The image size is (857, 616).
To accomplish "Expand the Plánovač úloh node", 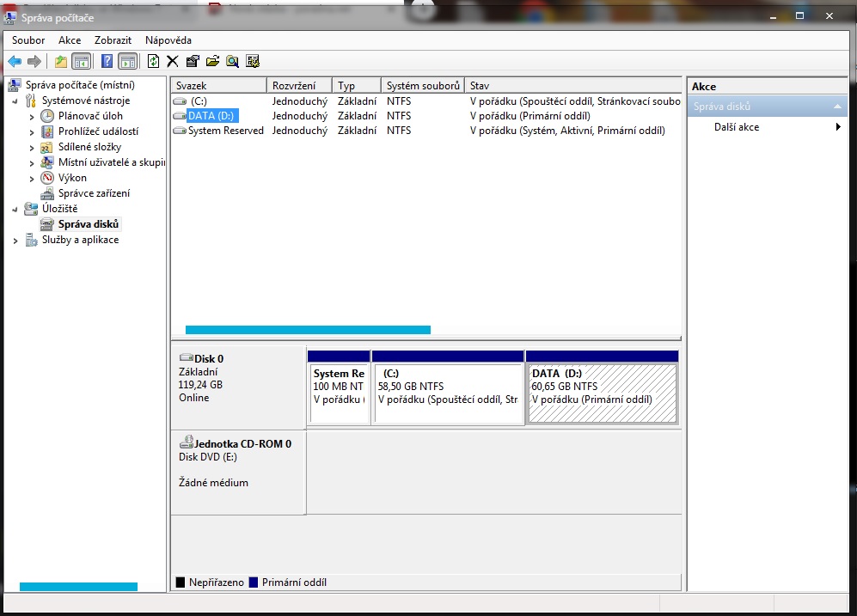I will pos(32,116).
